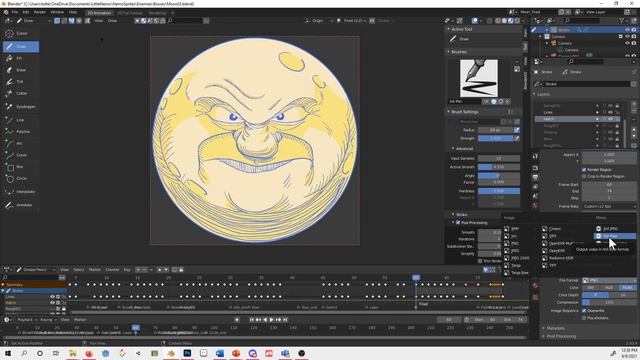
Task: Toggle Crop to Render Region checkbox
Action: click(584, 176)
